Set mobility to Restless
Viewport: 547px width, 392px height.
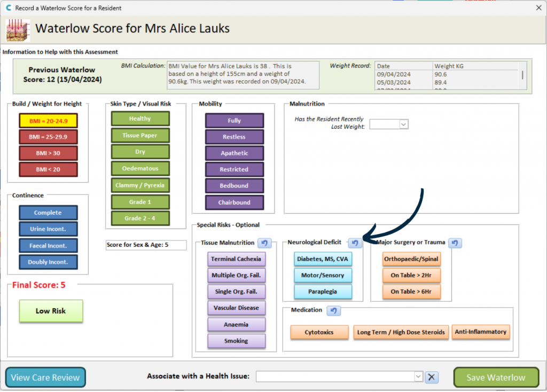tap(235, 137)
